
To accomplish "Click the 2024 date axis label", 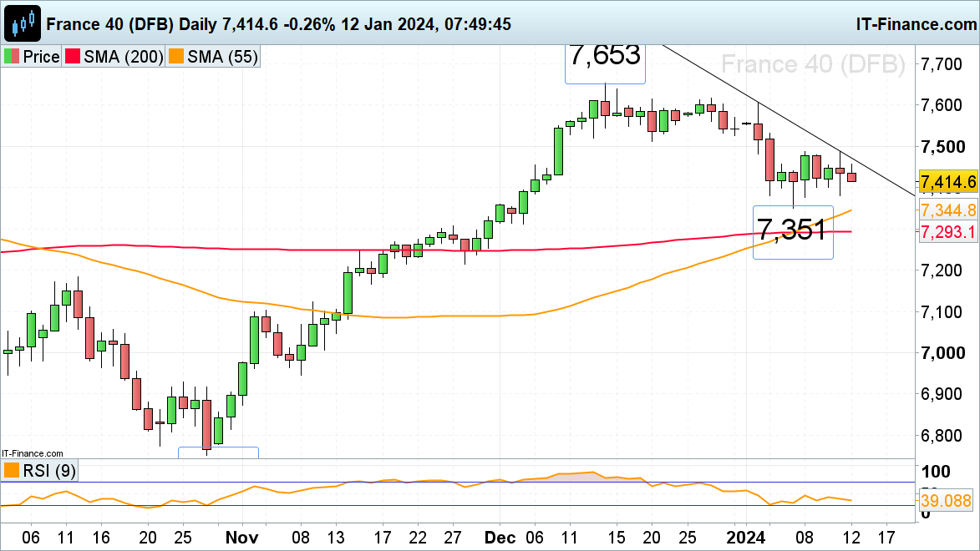I will pos(745,538).
